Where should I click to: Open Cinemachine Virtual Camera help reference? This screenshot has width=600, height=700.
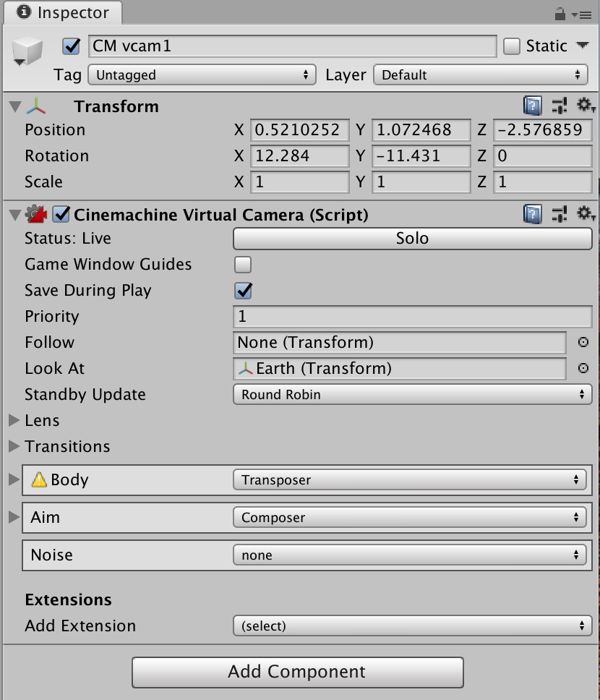(x=532, y=214)
